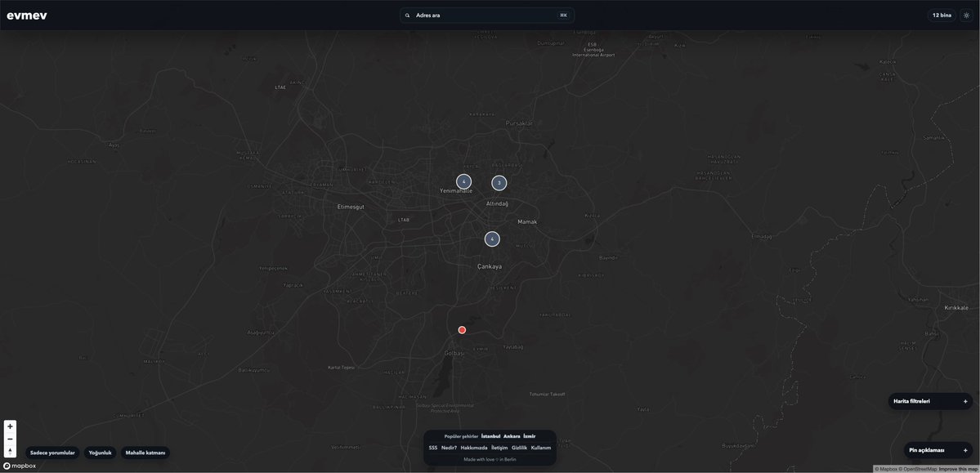The image size is (980, 473).
Task: Jump to Ankara in popular cities
Action: pos(512,436)
